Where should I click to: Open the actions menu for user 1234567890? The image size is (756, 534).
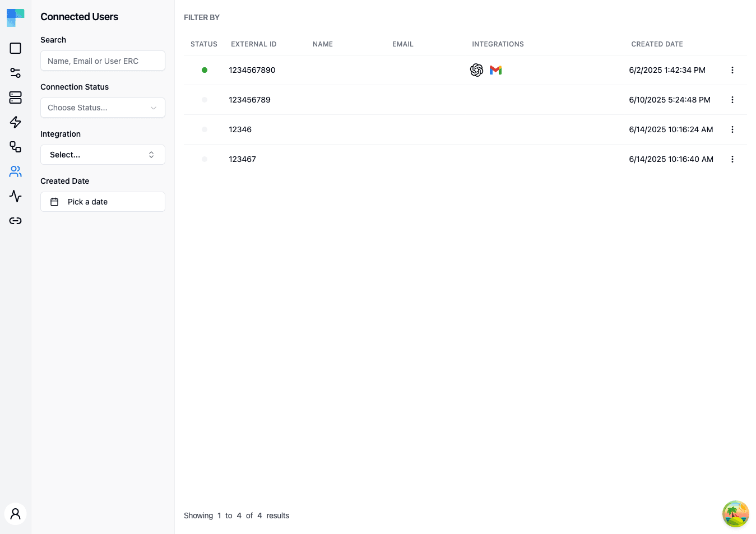tap(732, 70)
